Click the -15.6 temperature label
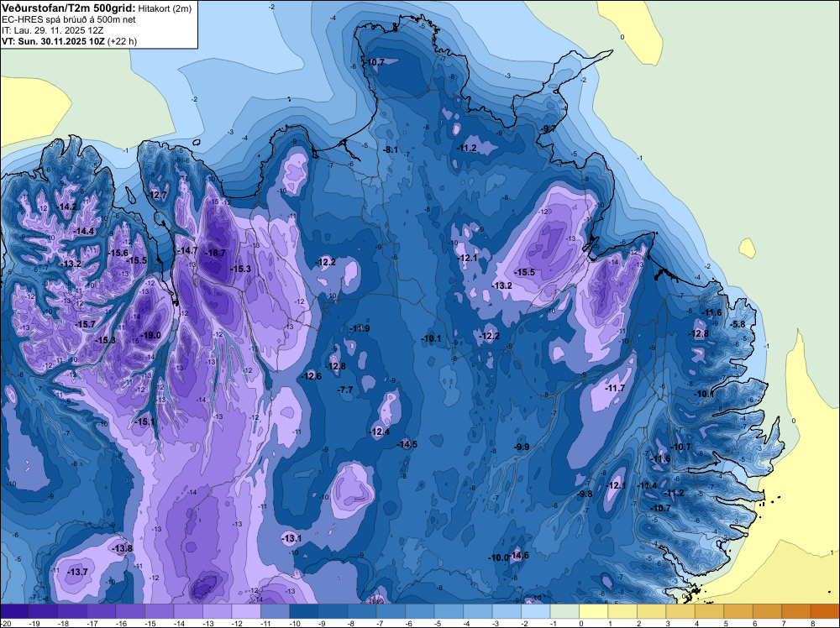The height and width of the screenshot is (628, 840). (118, 253)
